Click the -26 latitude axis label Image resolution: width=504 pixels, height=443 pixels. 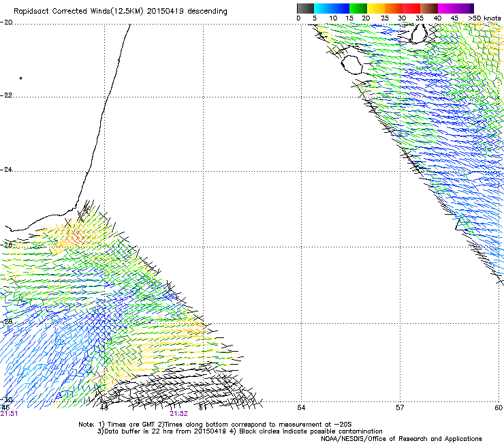pyautogui.click(x=6, y=245)
